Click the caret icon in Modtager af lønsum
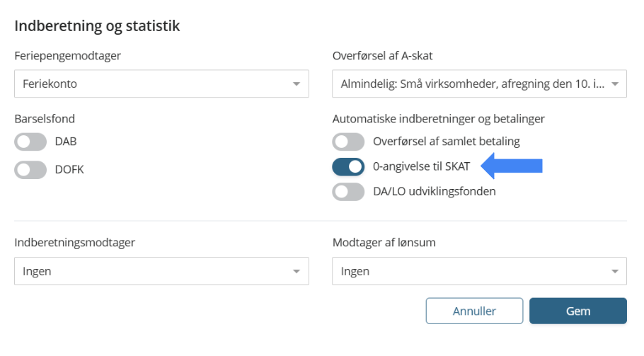The width and height of the screenshot is (644, 356). pyautogui.click(x=614, y=272)
